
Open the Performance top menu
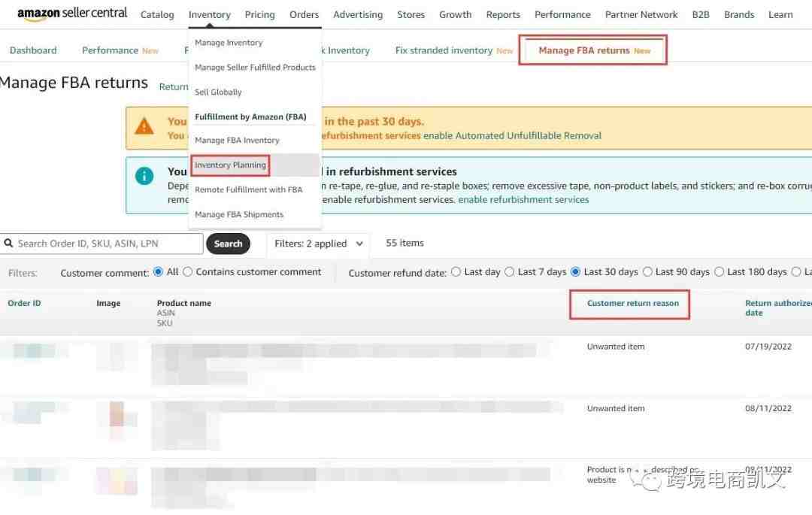562,14
